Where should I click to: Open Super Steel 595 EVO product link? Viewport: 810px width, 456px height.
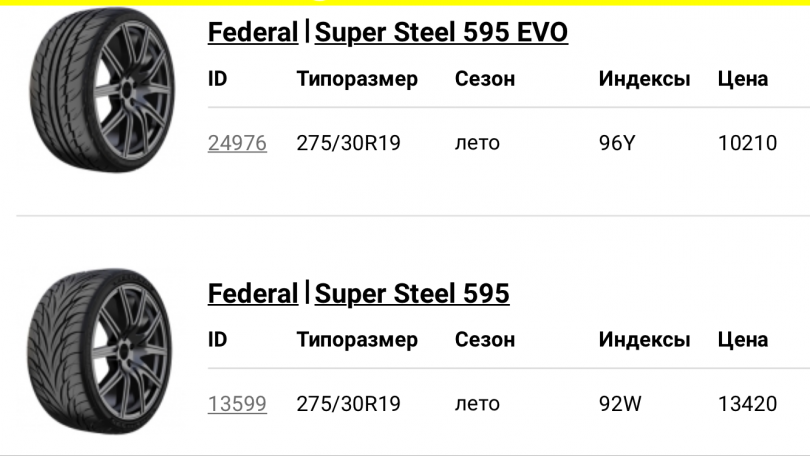tap(441, 33)
